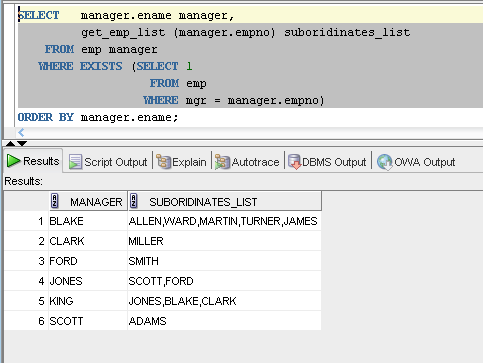
Task: Click the WHERE EXISTS keywords in editor
Action: pos(80,66)
